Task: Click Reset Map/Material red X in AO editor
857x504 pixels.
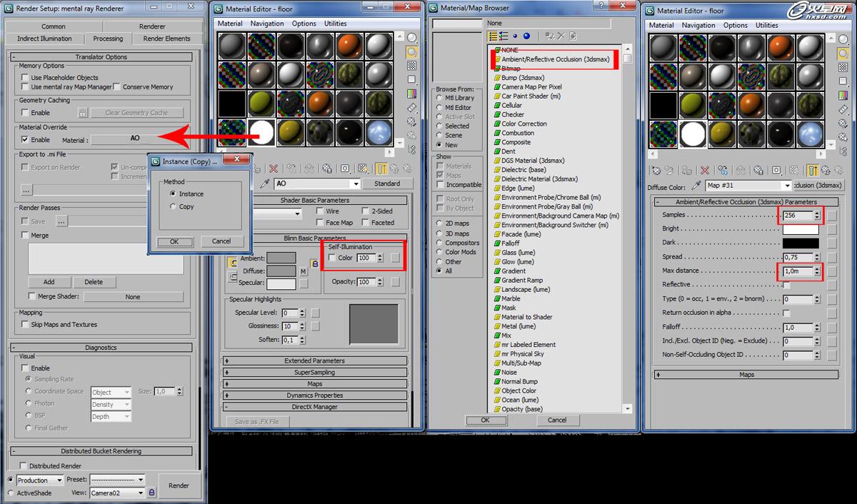Action: pos(274,169)
